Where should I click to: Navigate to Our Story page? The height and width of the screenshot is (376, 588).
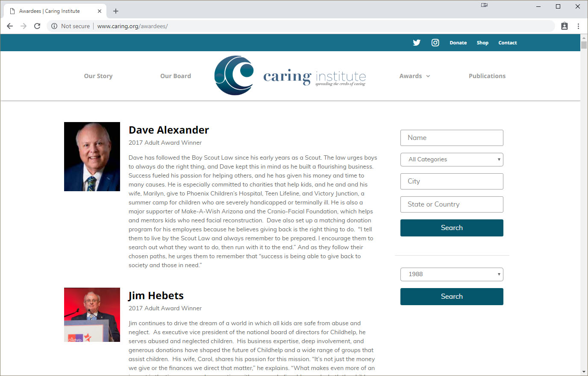point(98,76)
